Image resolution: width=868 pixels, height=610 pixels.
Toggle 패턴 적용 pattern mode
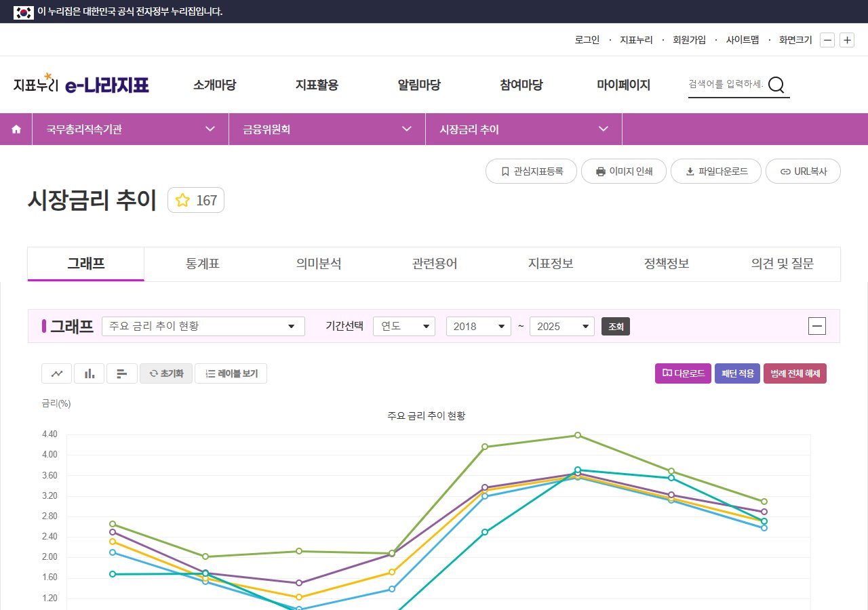[737, 373]
